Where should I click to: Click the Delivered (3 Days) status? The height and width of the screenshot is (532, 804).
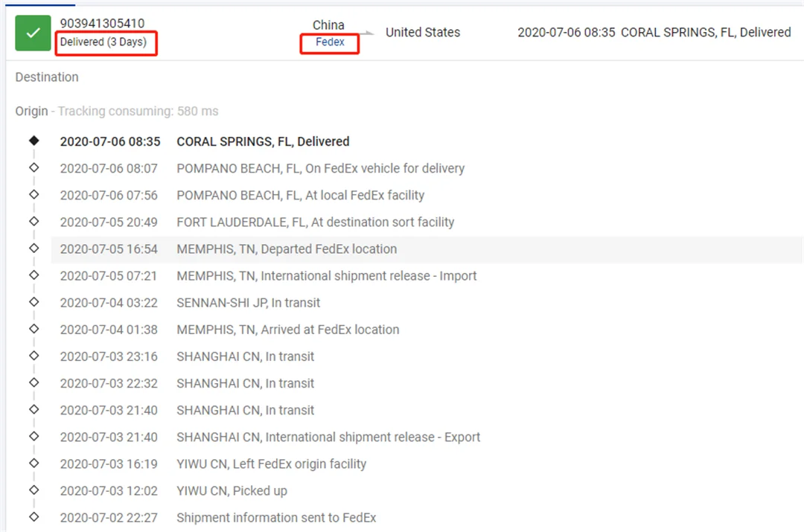pos(103,42)
